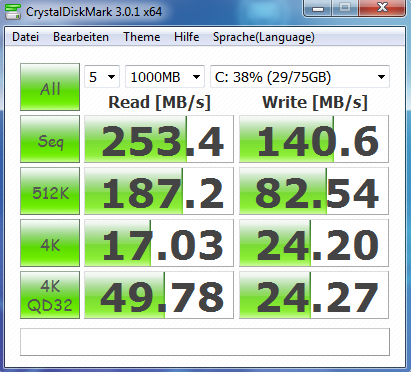Click the 512K write result 82.54
The image size is (411, 372).
[x=314, y=191]
